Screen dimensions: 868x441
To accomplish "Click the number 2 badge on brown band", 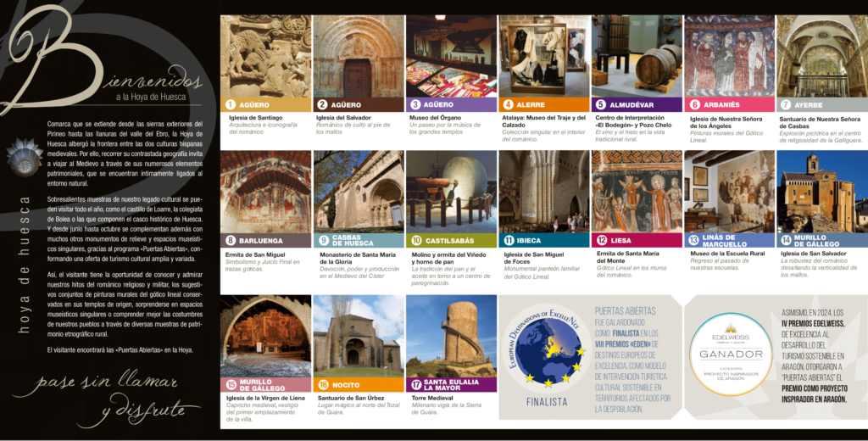I will (322, 104).
